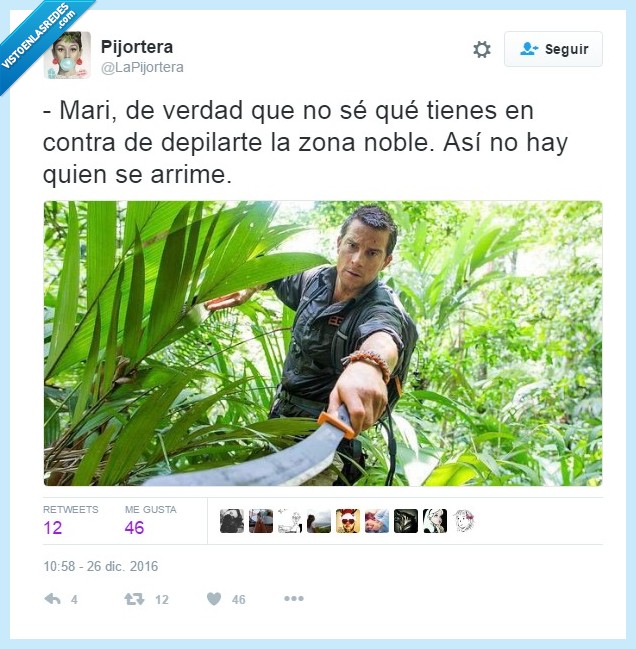This screenshot has height=649, width=636.
Task: Click the Seguir follow button
Action: pyautogui.click(x=553, y=49)
